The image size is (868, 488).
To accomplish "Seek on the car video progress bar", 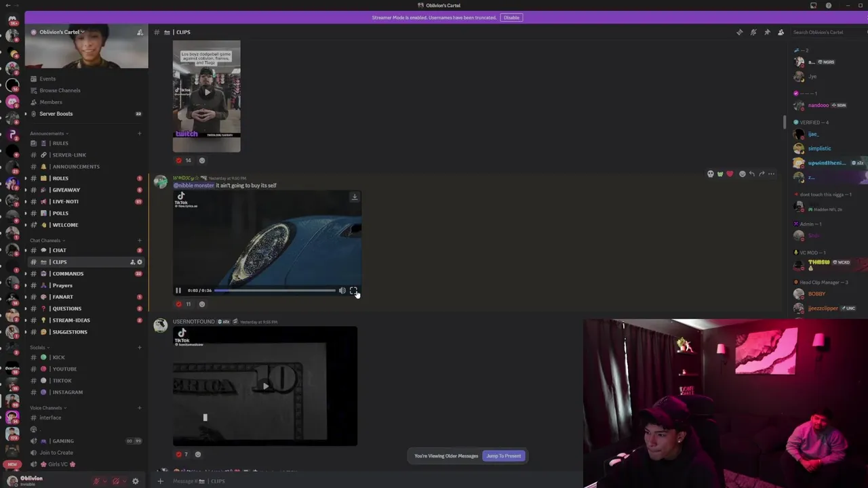I will [275, 291].
